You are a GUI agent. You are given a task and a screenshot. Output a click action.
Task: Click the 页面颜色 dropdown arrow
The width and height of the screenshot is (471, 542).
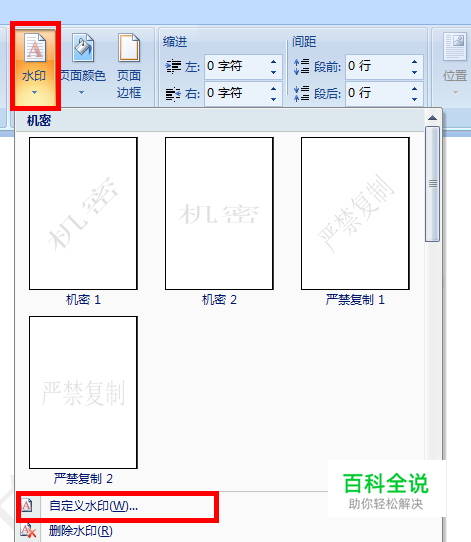coord(81,93)
